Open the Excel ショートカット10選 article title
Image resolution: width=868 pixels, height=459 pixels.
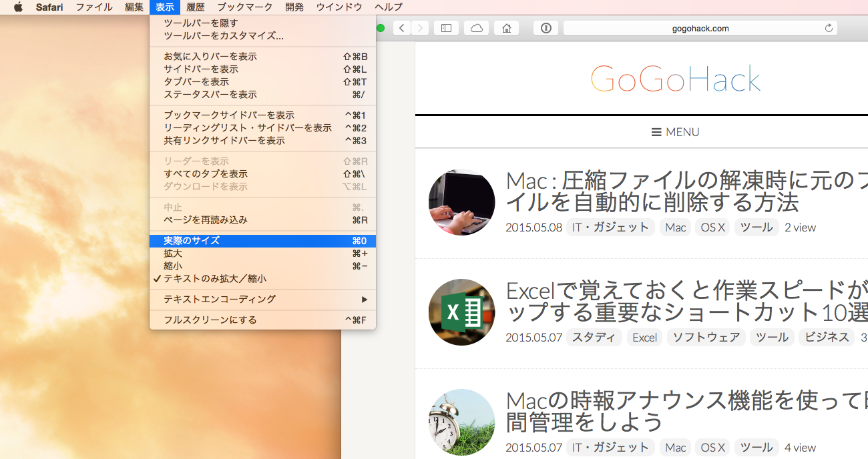pyautogui.click(x=686, y=301)
